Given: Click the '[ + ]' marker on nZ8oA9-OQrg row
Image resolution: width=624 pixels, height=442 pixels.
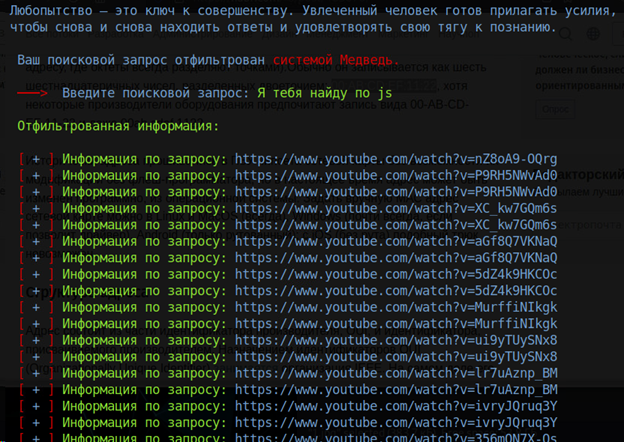Looking at the screenshot, I should (x=36, y=159).
